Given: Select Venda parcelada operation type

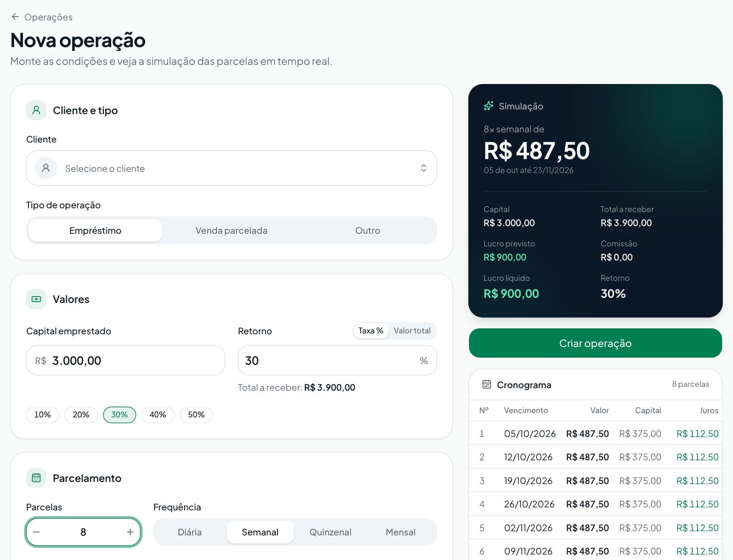Looking at the screenshot, I should click(231, 230).
